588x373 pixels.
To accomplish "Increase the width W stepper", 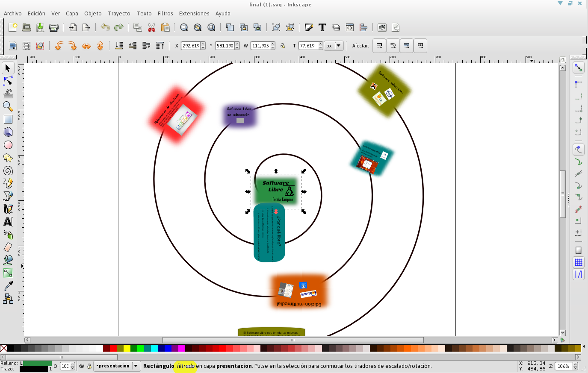I will point(273,44).
